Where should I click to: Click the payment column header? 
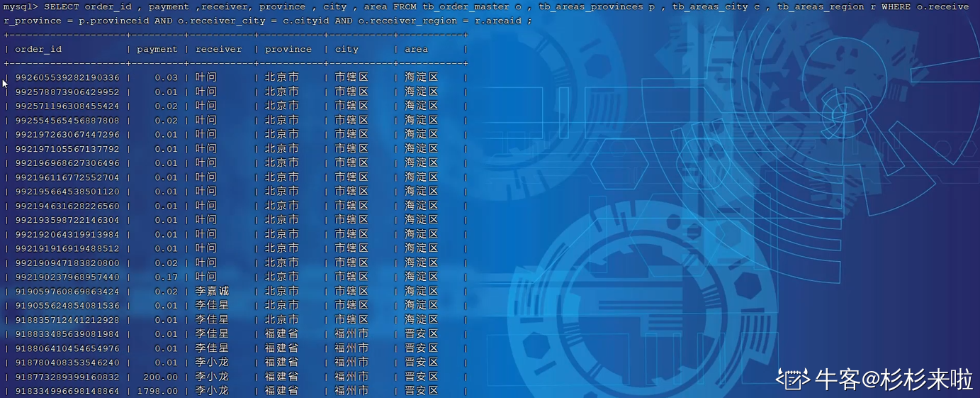point(157,50)
